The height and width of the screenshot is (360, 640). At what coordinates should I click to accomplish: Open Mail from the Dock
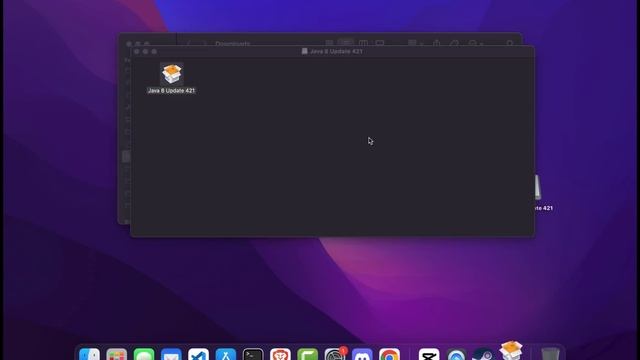point(171,353)
